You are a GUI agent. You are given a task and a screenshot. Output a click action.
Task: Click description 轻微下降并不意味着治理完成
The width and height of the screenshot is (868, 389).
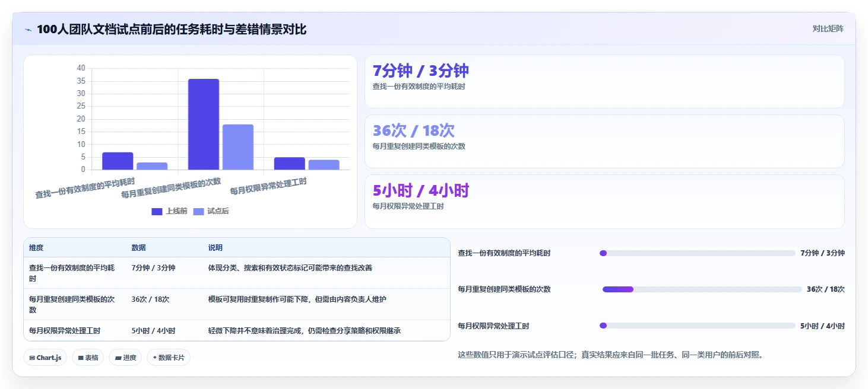tap(305, 330)
